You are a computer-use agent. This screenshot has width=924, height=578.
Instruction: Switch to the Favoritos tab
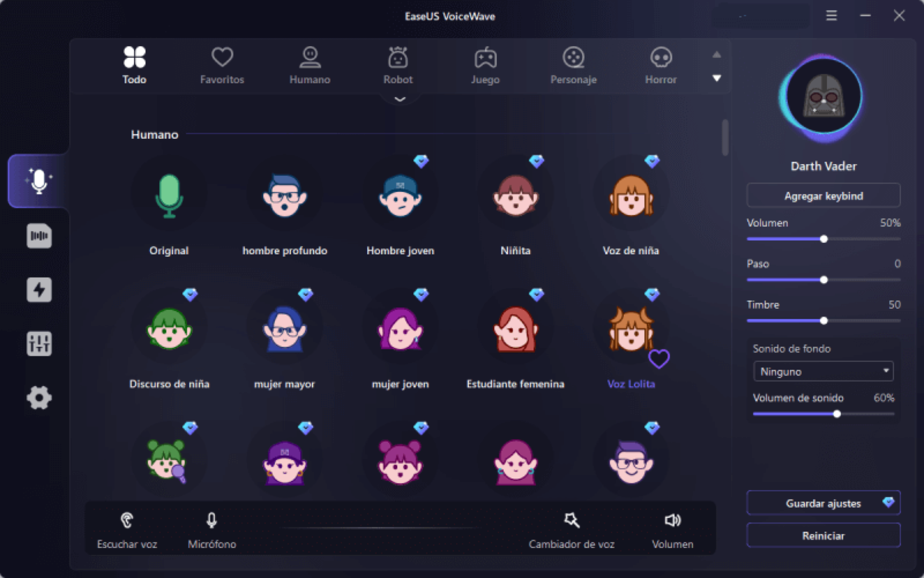coord(222,66)
